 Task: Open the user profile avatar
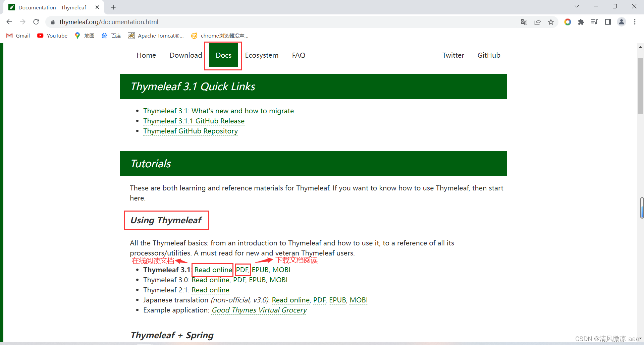tap(622, 22)
